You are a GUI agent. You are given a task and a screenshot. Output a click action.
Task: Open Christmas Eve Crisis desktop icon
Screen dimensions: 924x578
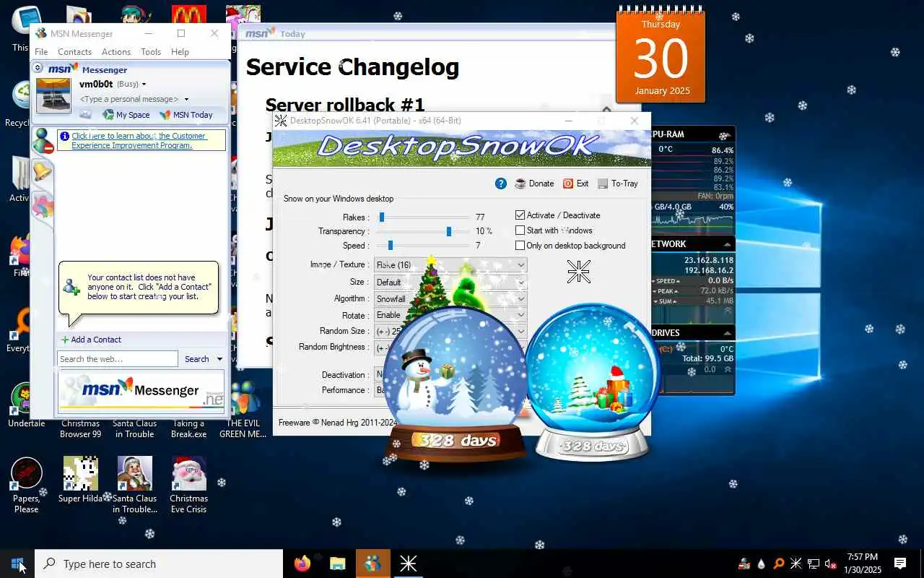188,485
